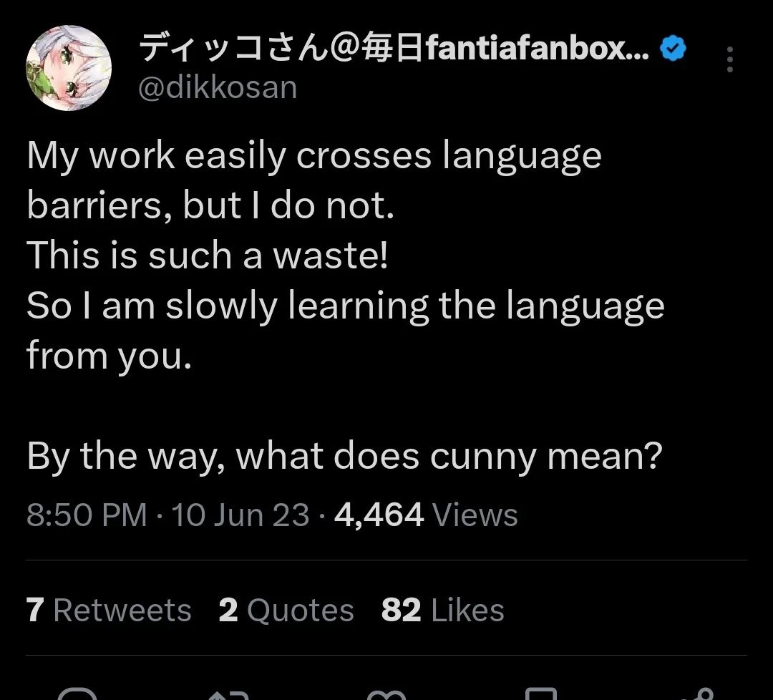
Task: Click the "By the way" question line
Action: pyautogui.click(x=344, y=456)
